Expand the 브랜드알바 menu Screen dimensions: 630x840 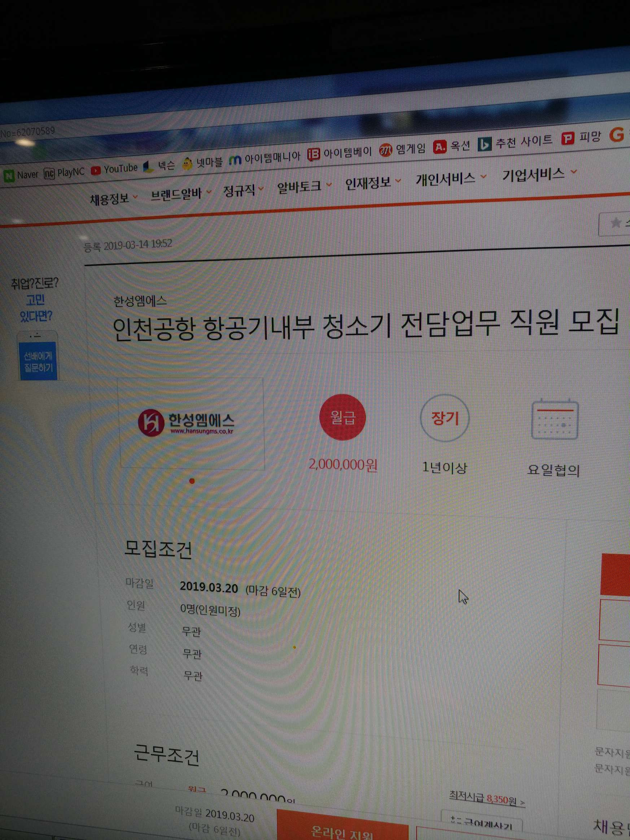coord(181,194)
